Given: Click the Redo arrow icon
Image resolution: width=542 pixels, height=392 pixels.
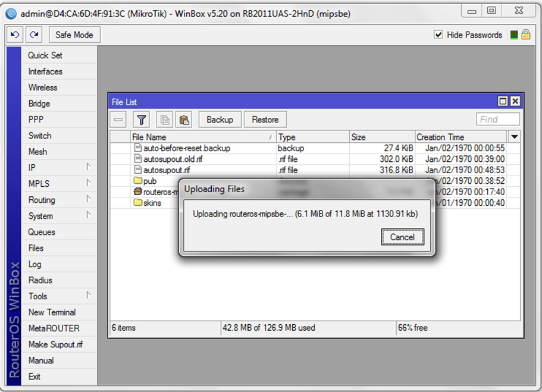Looking at the screenshot, I should 34,35.
